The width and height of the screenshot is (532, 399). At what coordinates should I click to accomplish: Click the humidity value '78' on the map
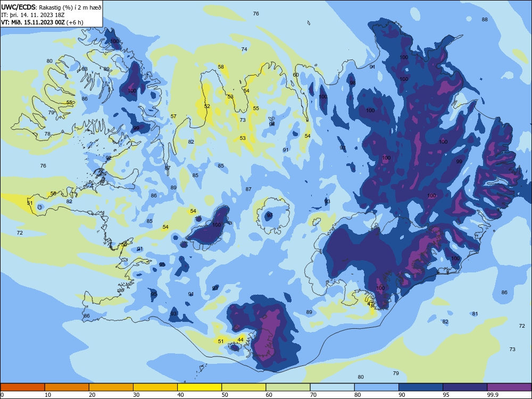pyautogui.click(x=47, y=134)
